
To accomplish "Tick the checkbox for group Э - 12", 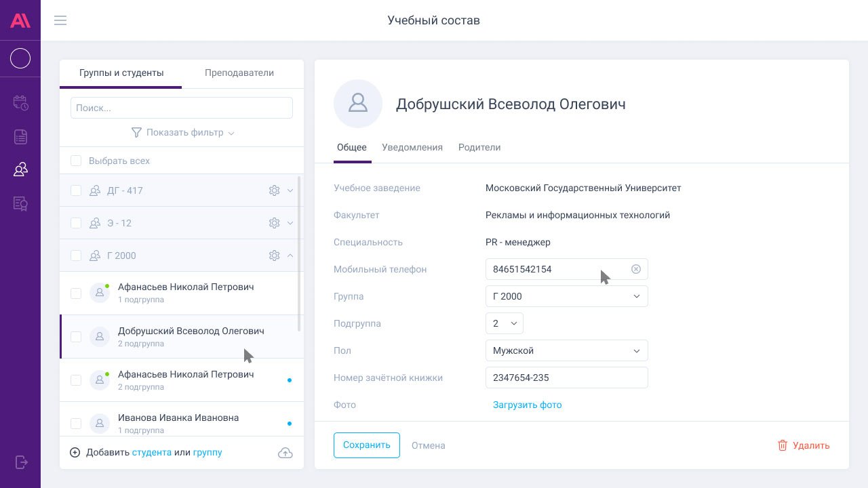I will 76,223.
